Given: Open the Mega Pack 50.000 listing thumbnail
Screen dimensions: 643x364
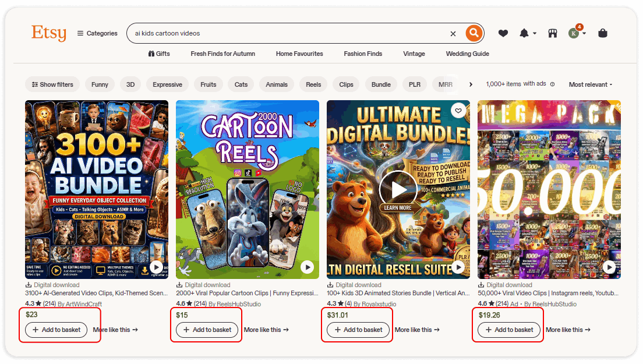Looking at the screenshot, I should pos(549,189).
